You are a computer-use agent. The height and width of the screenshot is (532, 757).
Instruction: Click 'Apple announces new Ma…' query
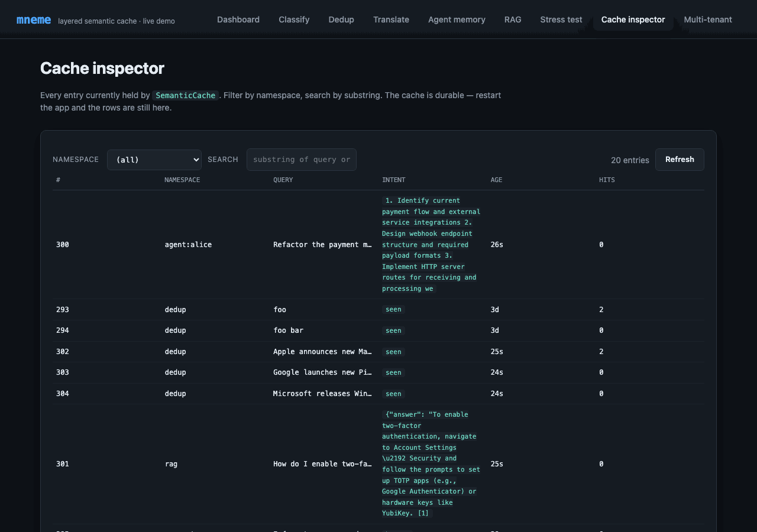323,352
